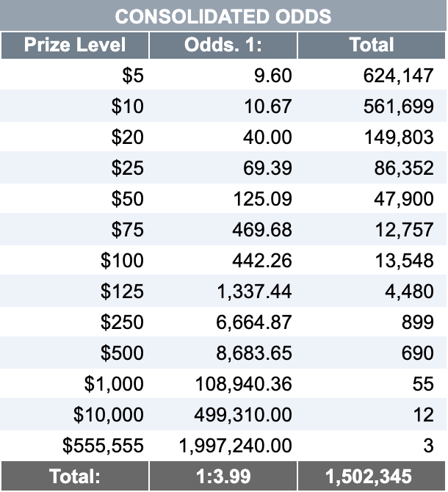The image size is (448, 492).
Task: Click the 9.60 odds value
Action: point(273,76)
